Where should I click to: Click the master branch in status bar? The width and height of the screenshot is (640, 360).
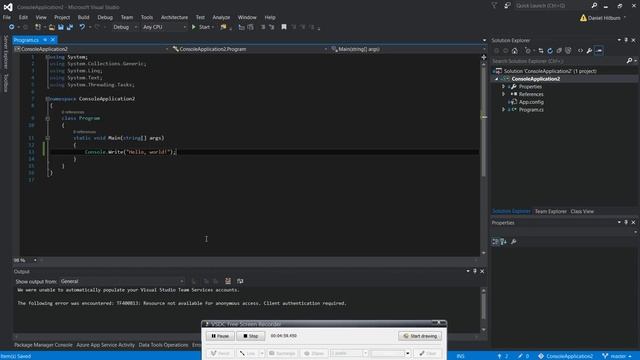pos(617,356)
